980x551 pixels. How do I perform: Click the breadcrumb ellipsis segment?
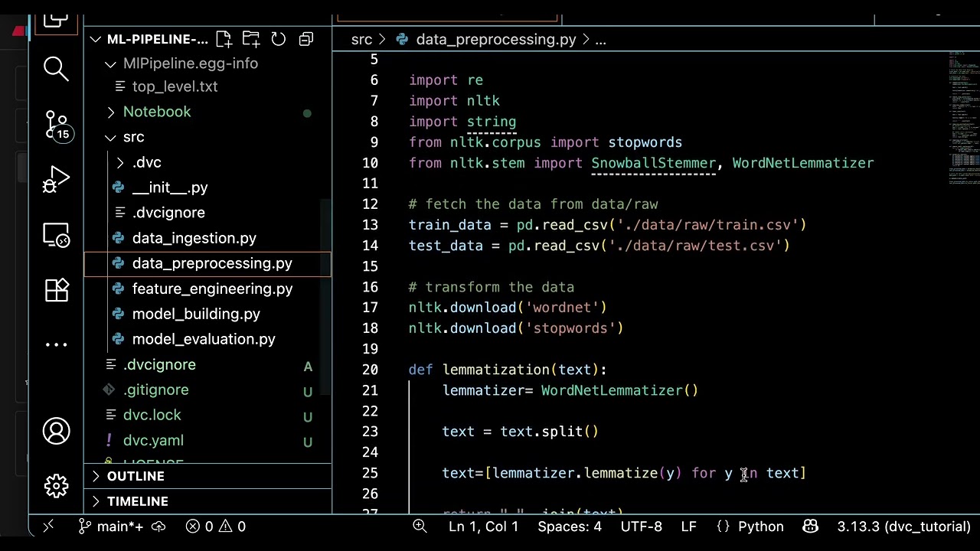[600, 39]
